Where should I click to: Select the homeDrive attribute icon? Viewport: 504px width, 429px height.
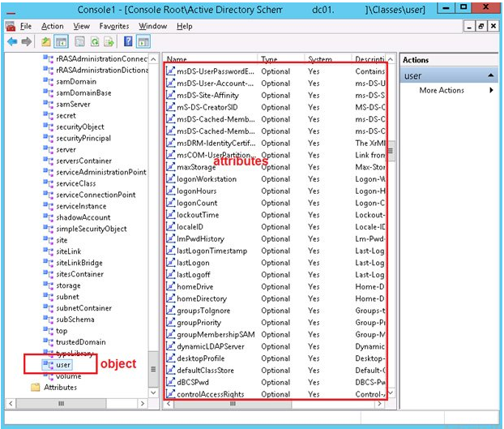[170, 286]
